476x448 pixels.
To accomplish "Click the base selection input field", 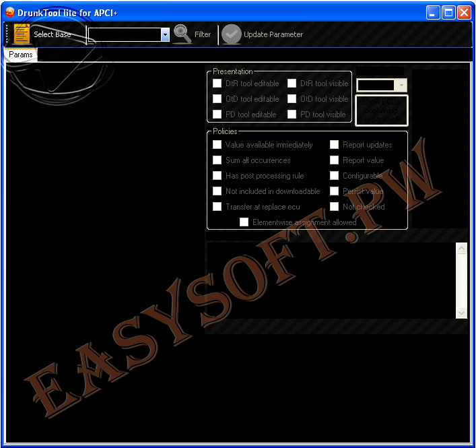I will [125, 34].
